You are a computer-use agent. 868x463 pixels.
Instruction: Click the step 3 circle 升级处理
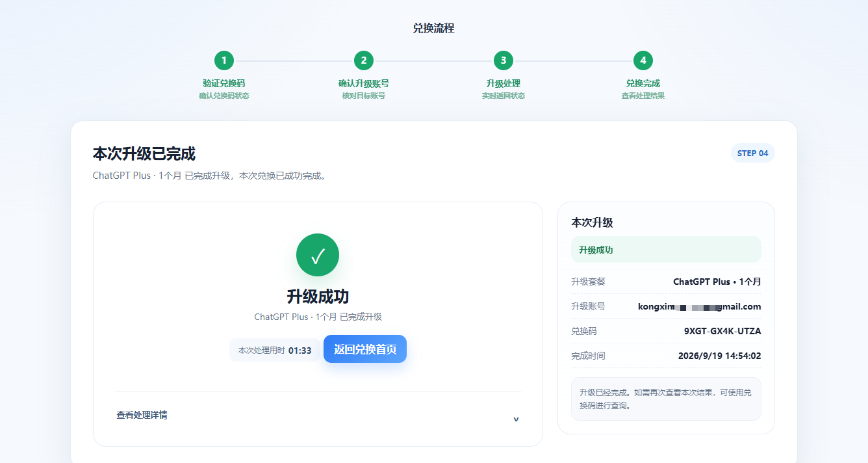[x=504, y=60]
